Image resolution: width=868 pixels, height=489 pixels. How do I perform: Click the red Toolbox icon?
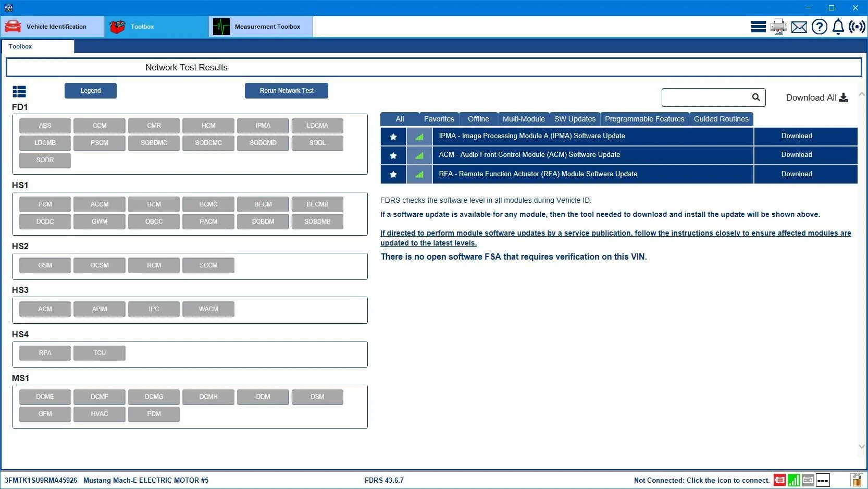(x=117, y=27)
